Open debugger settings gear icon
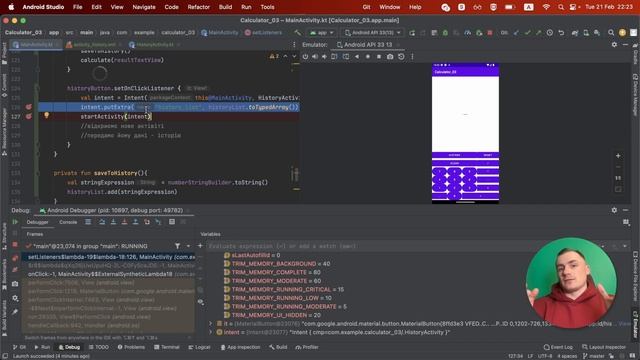Viewport: 640px width, 360px height. (x=15, y=298)
